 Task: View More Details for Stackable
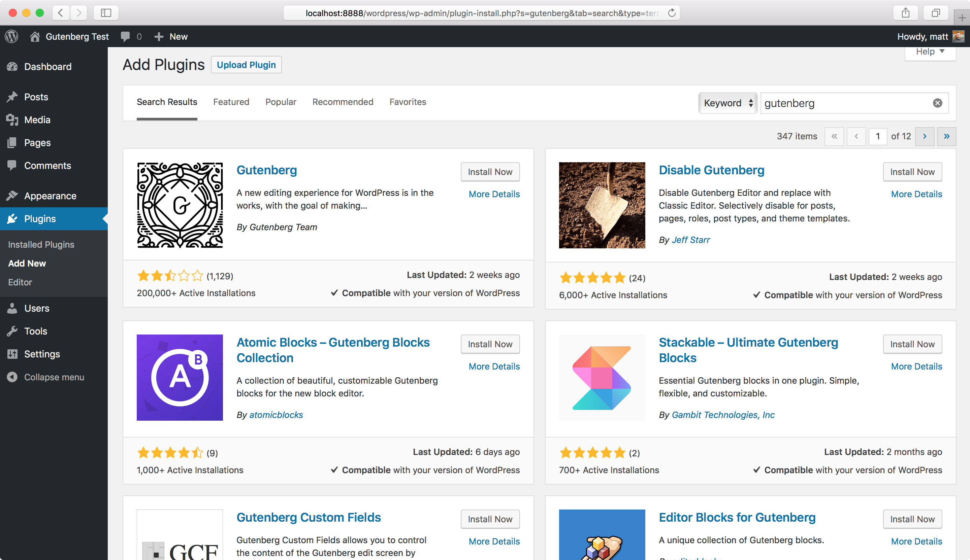916,366
